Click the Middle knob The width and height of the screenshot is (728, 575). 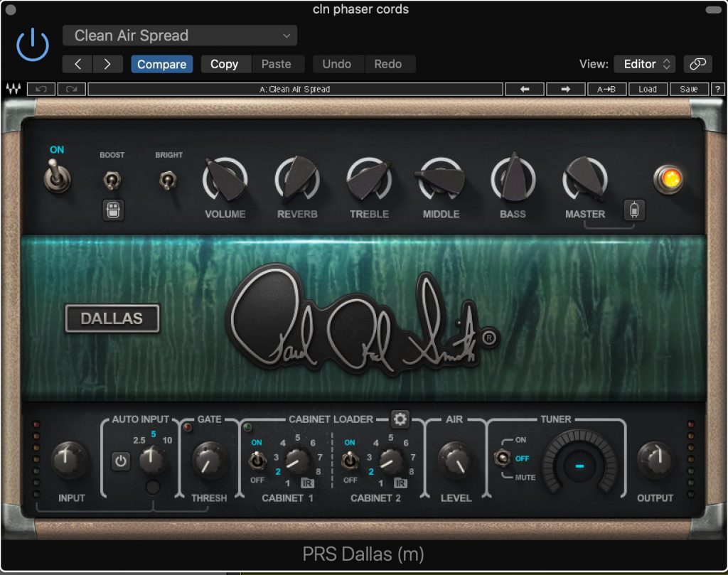tap(441, 179)
